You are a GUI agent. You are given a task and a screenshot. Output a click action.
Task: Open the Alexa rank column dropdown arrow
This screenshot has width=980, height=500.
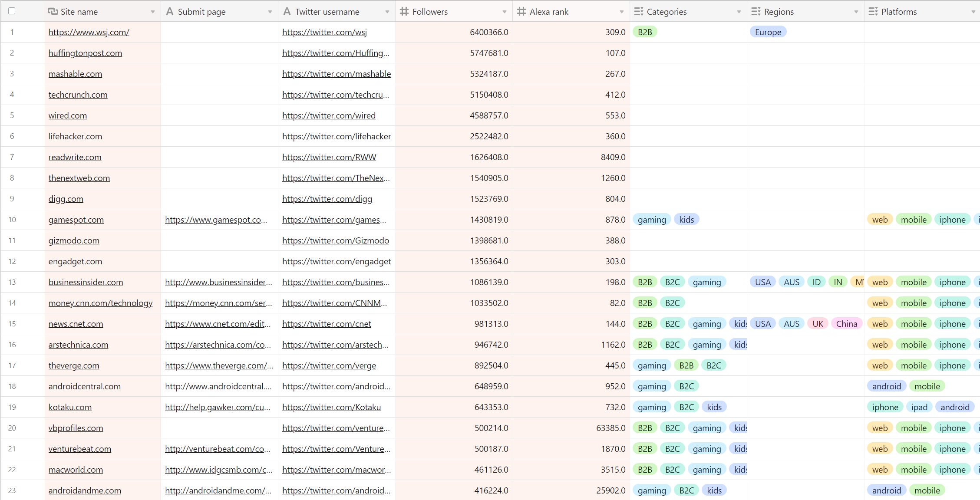[622, 12]
